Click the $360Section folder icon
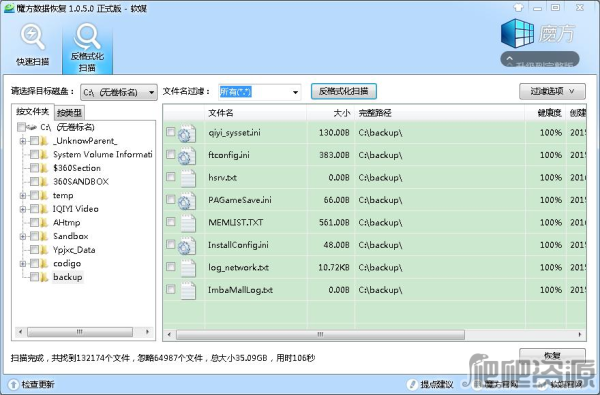Viewport: 600px width, 395px height. click(x=44, y=168)
